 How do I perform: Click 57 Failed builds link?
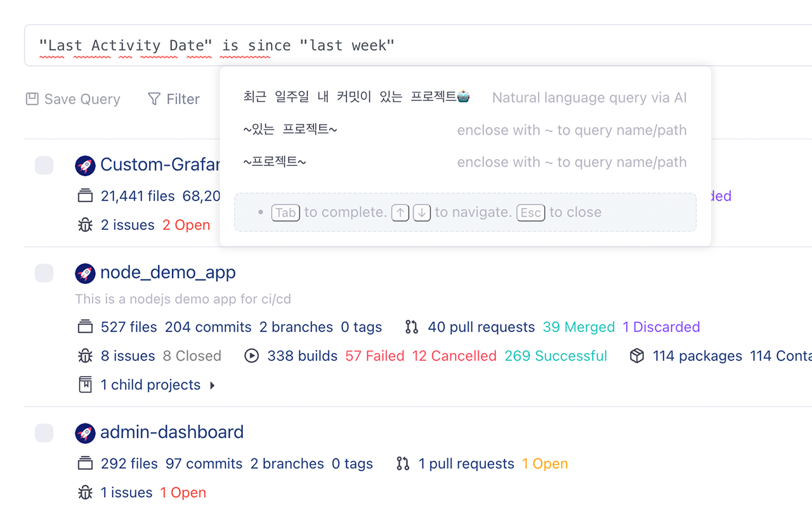[375, 356]
